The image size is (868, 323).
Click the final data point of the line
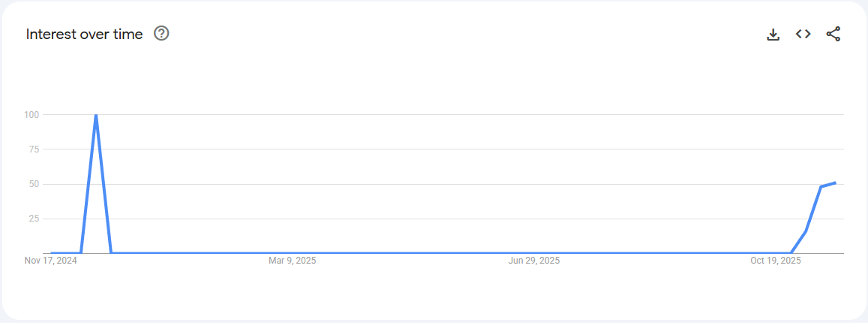tap(835, 183)
